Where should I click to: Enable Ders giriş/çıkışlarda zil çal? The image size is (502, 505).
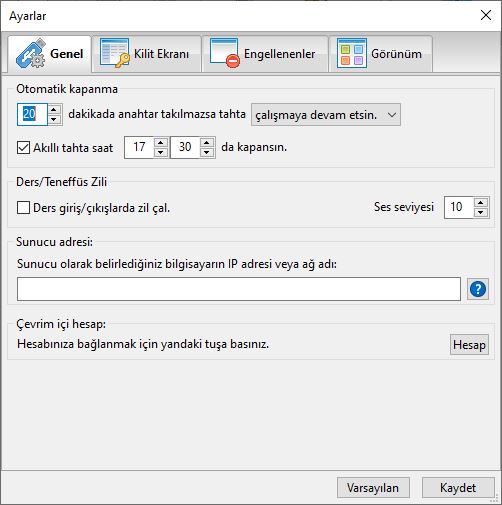pyautogui.click(x=23, y=207)
